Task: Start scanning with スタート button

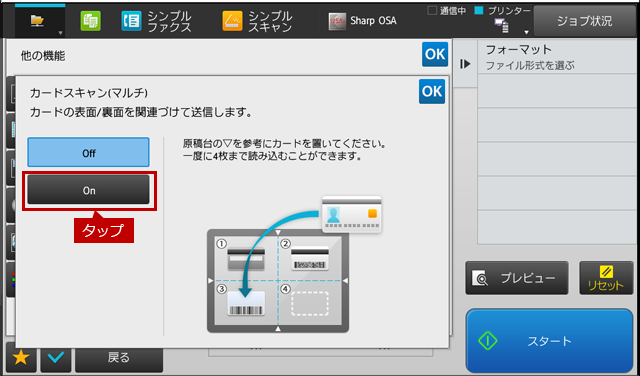Action: click(549, 341)
